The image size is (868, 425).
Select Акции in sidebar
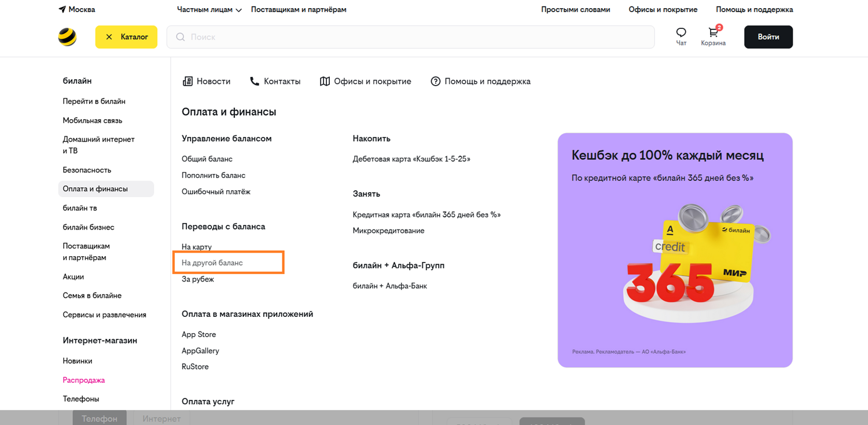73,277
